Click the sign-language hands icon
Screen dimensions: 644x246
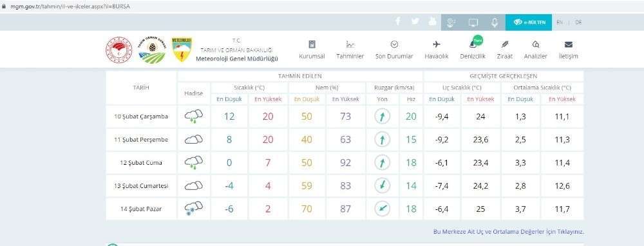(x=451, y=23)
